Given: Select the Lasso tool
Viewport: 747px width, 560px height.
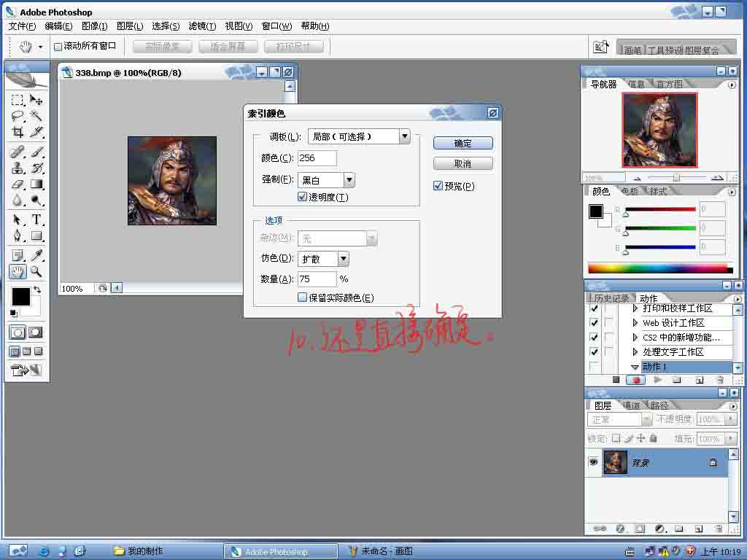Looking at the screenshot, I should pyautogui.click(x=18, y=116).
